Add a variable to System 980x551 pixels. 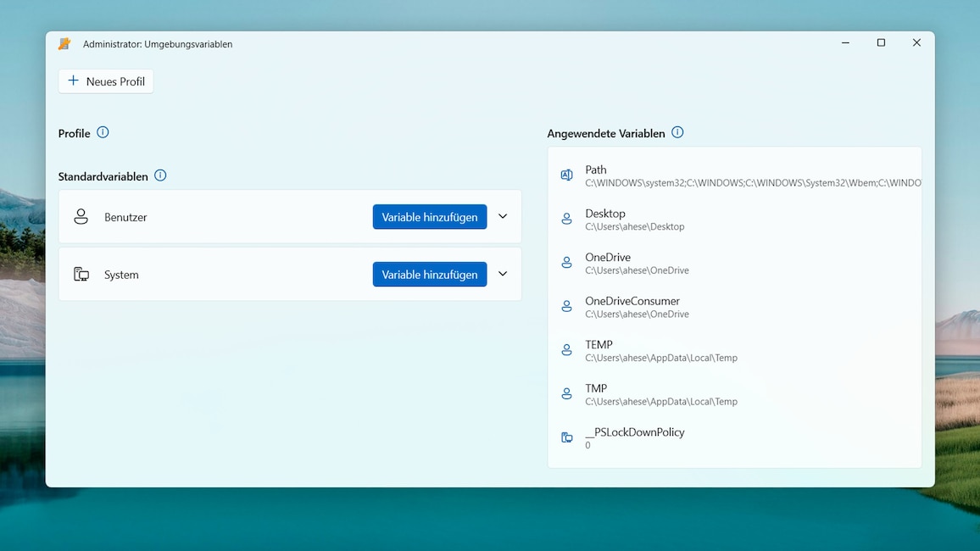tap(429, 275)
